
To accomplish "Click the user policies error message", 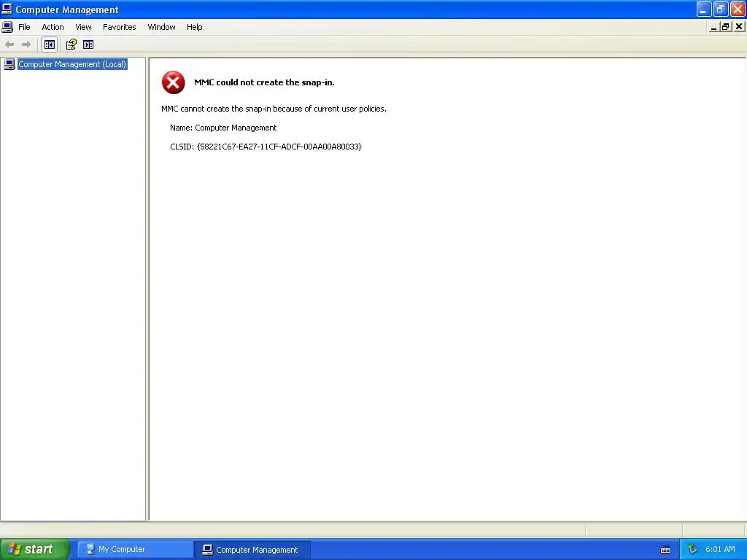I will (x=274, y=109).
